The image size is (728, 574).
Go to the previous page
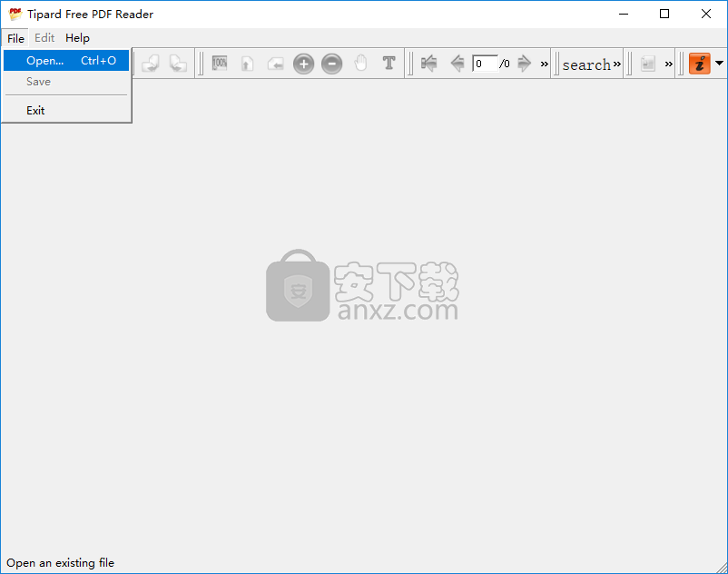tap(457, 64)
